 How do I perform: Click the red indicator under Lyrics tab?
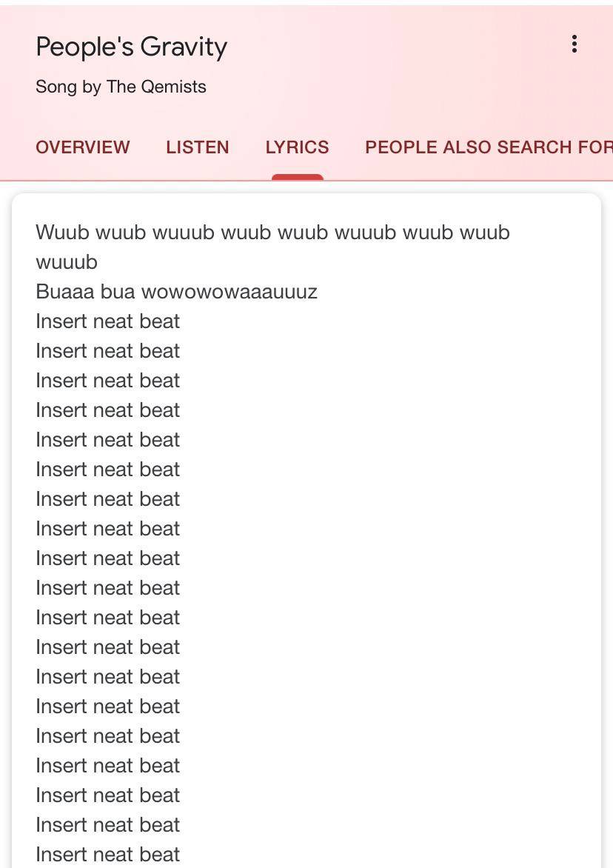(x=297, y=177)
